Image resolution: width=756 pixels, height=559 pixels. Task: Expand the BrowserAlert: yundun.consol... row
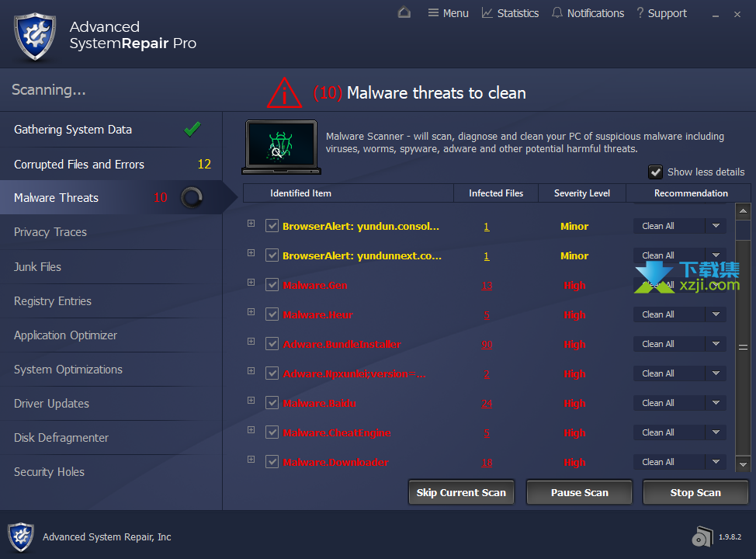(x=251, y=224)
